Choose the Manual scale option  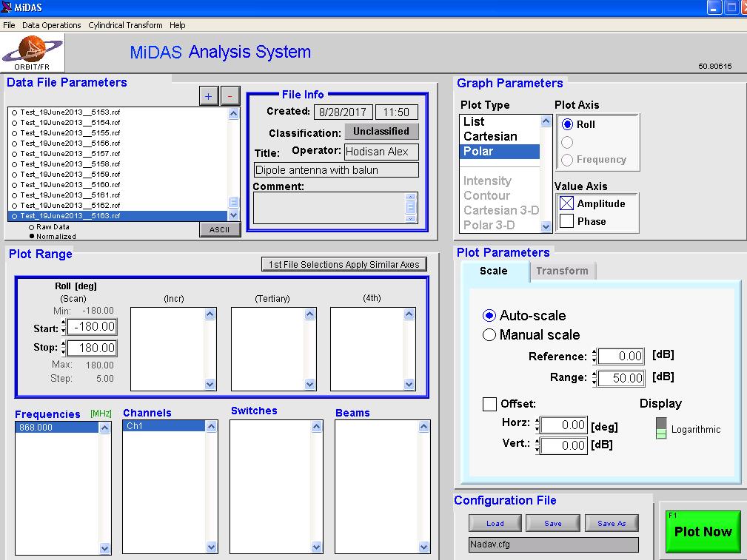click(489, 335)
